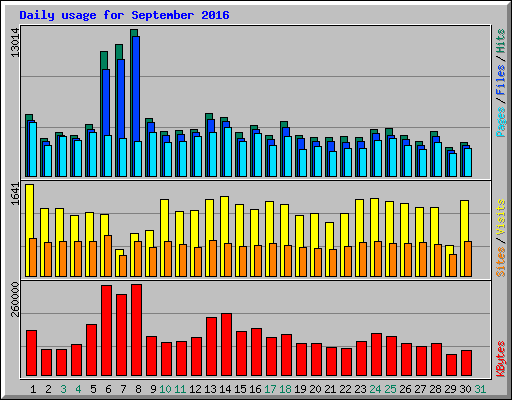Screen dimensions: 512x400
Task: Select the x-axis day label "21"
Action: (x=330, y=389)
